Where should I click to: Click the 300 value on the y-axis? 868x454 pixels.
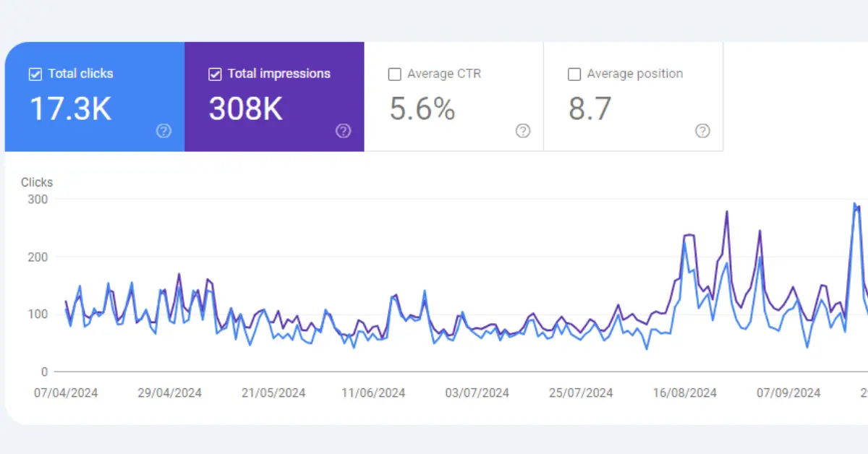(x=38, y=199)
